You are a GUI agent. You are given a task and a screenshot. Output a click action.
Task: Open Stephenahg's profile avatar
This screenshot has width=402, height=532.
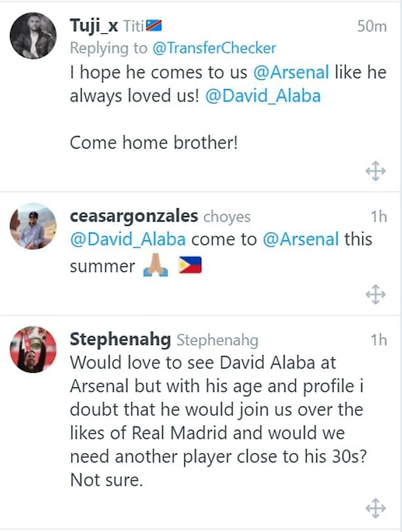point(33,350)
